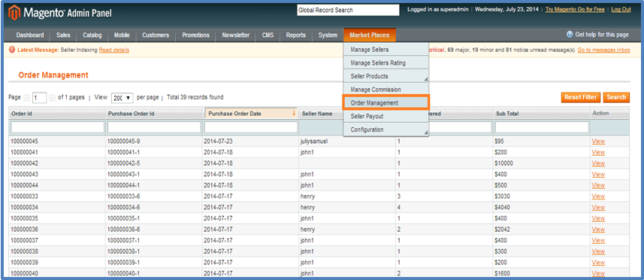
Task: View order 100000042
Action: 598,163
